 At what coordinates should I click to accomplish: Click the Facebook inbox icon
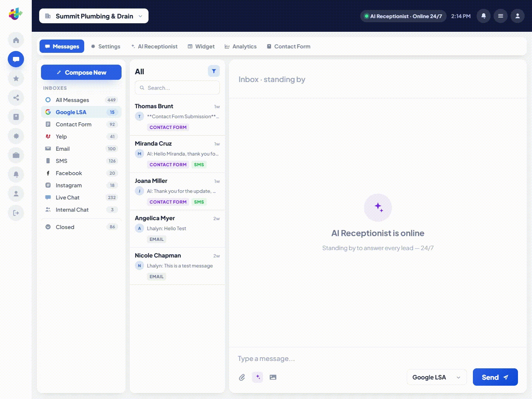pos(48,173)
